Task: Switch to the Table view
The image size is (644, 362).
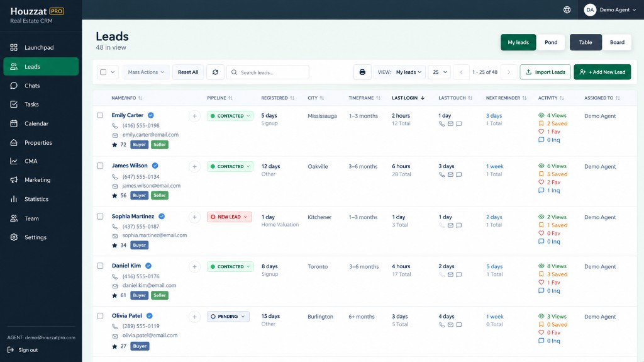Action: click(x=586, y=42)
